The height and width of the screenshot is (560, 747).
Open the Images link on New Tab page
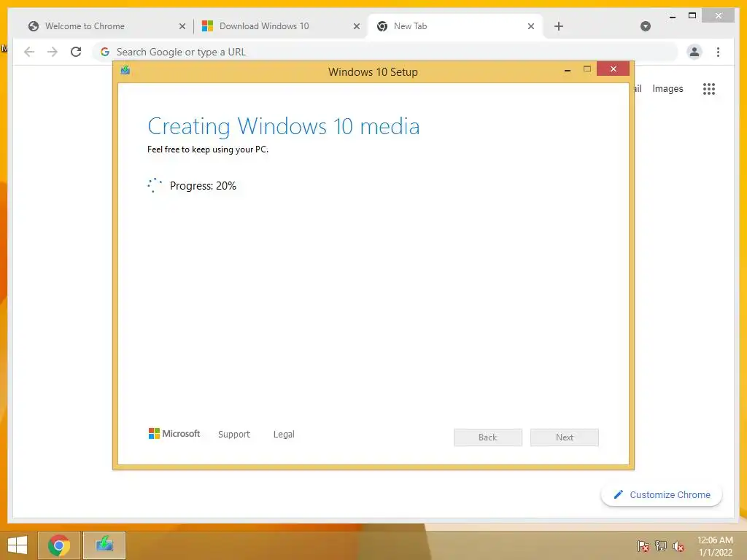pyautogui.click(x=667, y=88)
